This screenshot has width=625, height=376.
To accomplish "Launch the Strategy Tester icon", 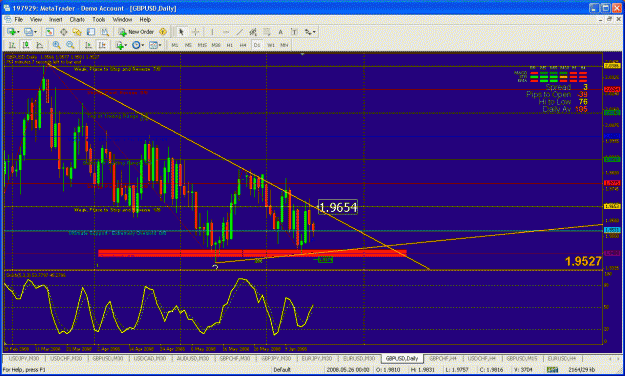I will pyautogui.click(x=104, y=32).
